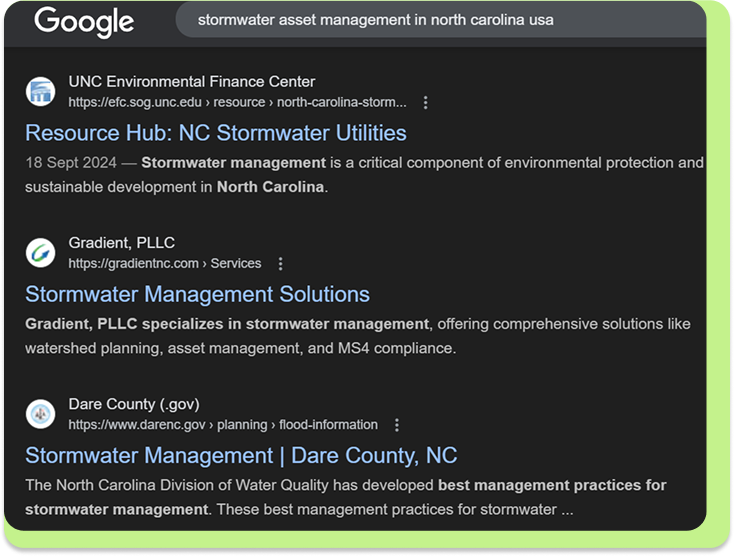The height and width of the screenshot is (556, 734).
Task: Click the efc.sog.unc.edu URL breadcrumb
Action: 237,102
